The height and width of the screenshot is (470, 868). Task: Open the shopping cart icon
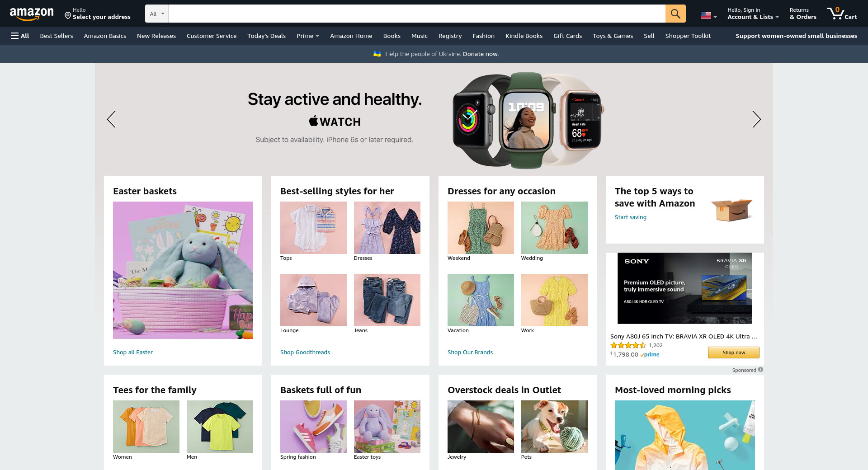[x=842, y=14]
